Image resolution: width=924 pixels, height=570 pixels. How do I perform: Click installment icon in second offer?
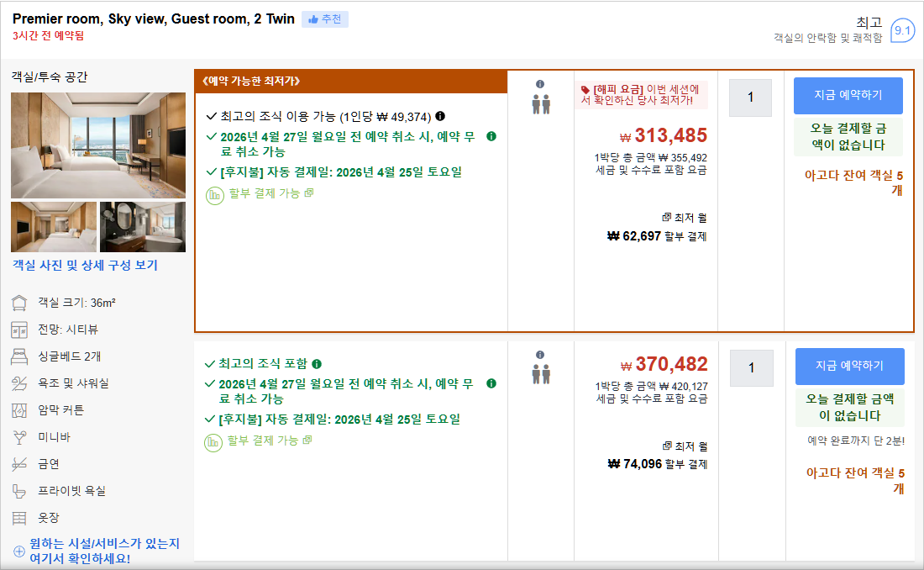click(213, 442)
